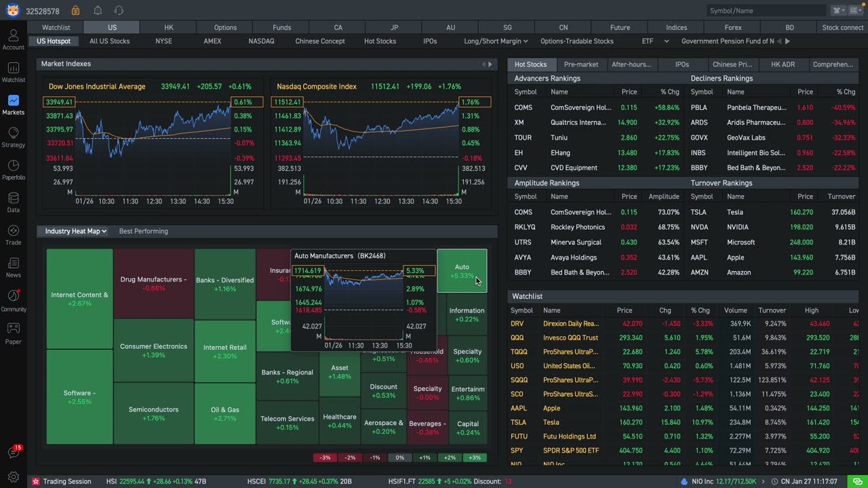Click the Nasdaq Composite Index title
The image size is (868, 488).
(x=317, y=87)
